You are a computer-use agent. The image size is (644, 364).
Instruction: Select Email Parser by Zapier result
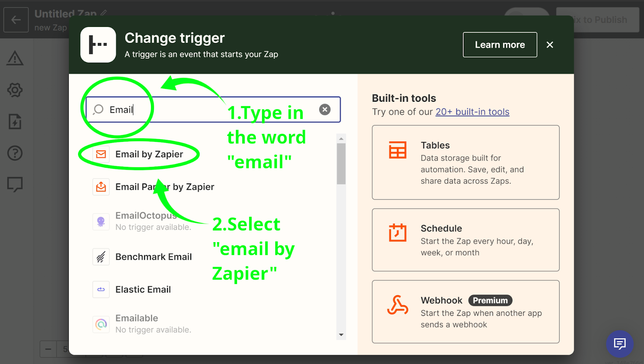click(x=165, y=187)
